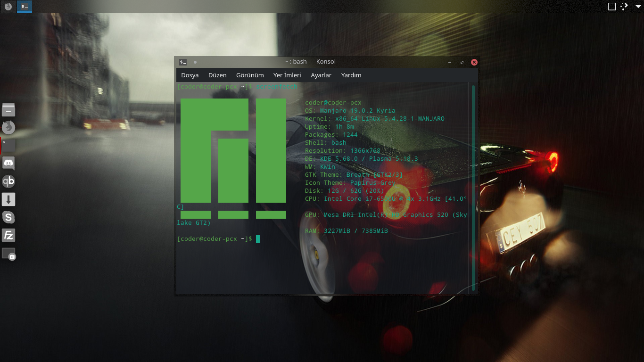Open the download manager dock icon

point(8,199)
